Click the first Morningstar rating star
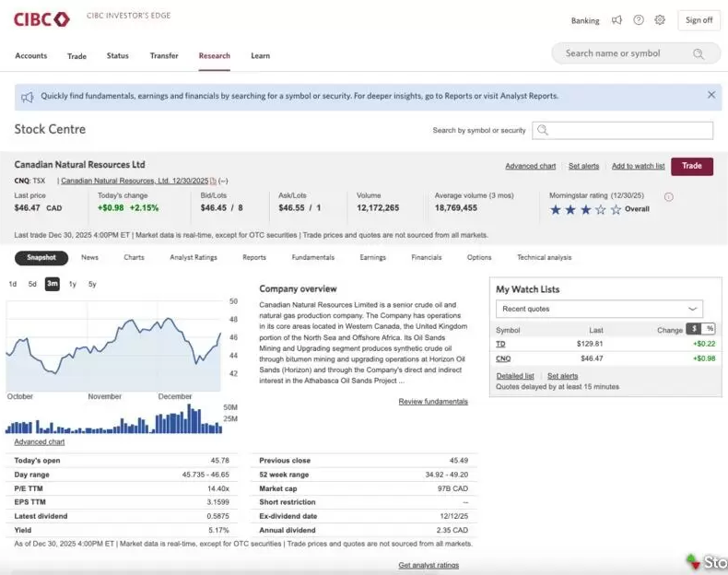The image size is (728, 575). coord(556,209)
